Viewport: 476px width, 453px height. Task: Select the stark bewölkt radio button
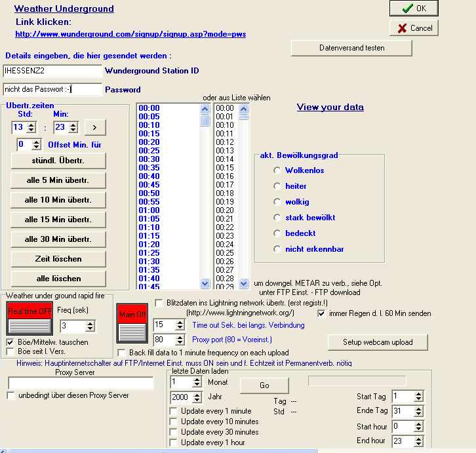[x=277, y=218]
